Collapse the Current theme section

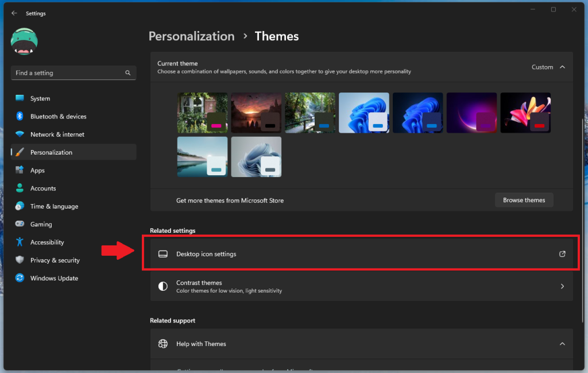pyautogui.click(x=562, y=67)
